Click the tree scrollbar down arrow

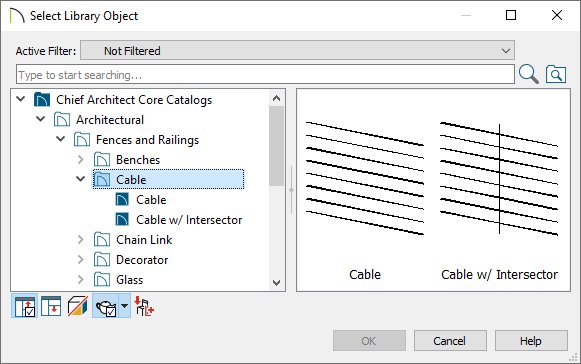click(x=276, y=283)
